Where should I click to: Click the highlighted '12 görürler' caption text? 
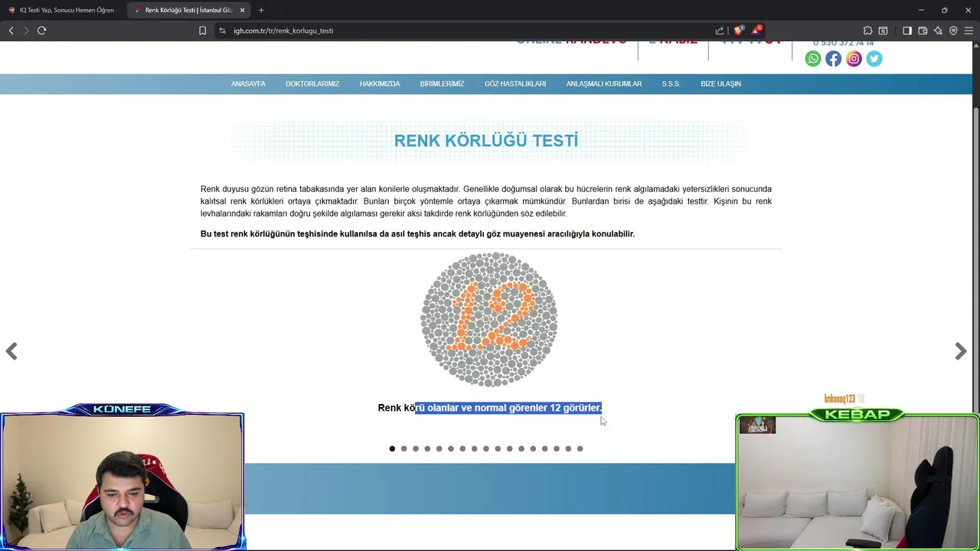click(x=576, y=408)
